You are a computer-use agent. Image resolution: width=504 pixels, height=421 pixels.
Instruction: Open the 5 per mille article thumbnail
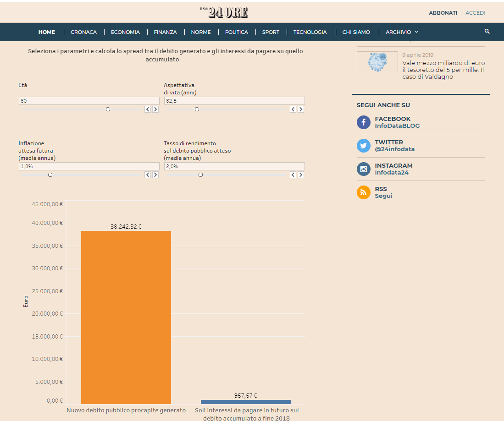[377, 62]
